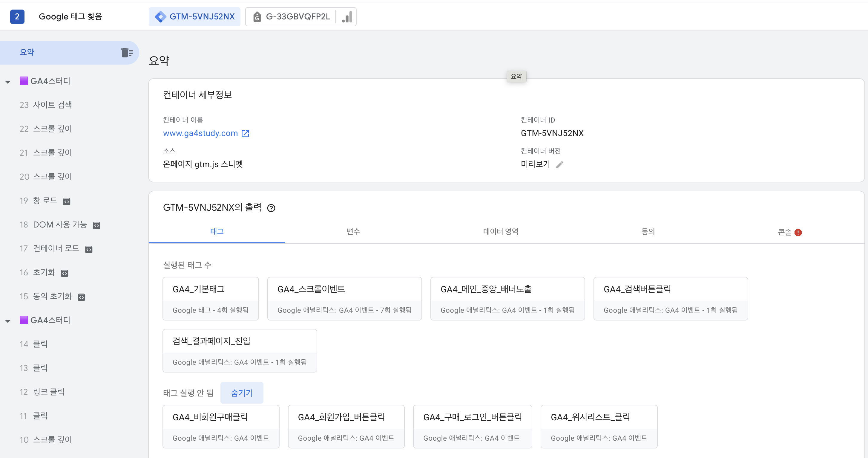Click the Analytics bar chart icon
The image size is (868, 458).
click(347, 17)
